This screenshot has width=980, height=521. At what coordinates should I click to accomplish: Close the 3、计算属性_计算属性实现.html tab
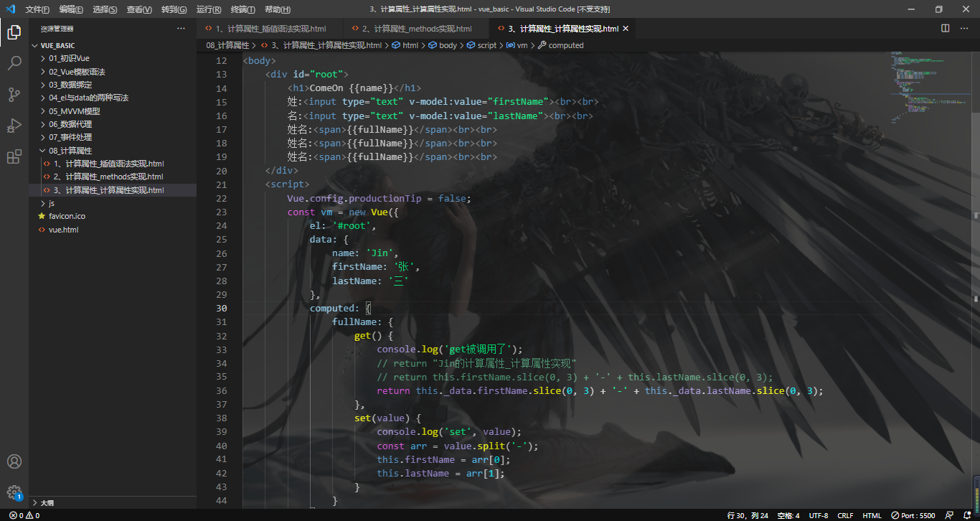coord(626,29)
